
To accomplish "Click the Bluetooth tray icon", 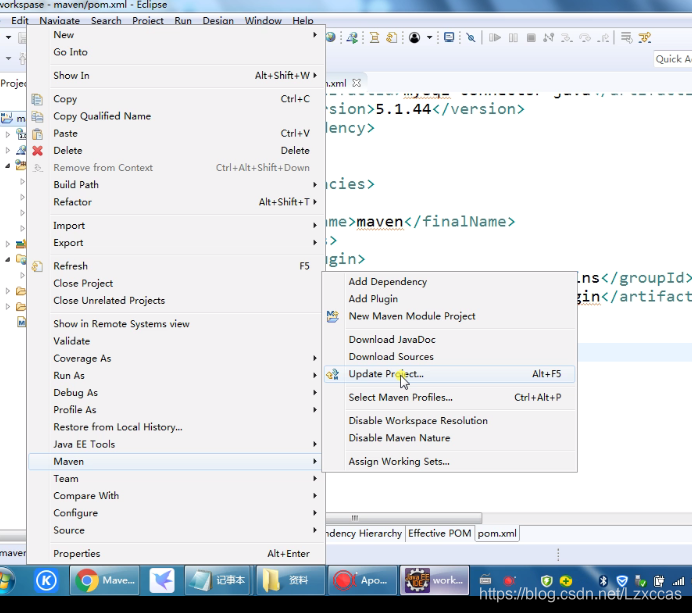I will (603, 581).
